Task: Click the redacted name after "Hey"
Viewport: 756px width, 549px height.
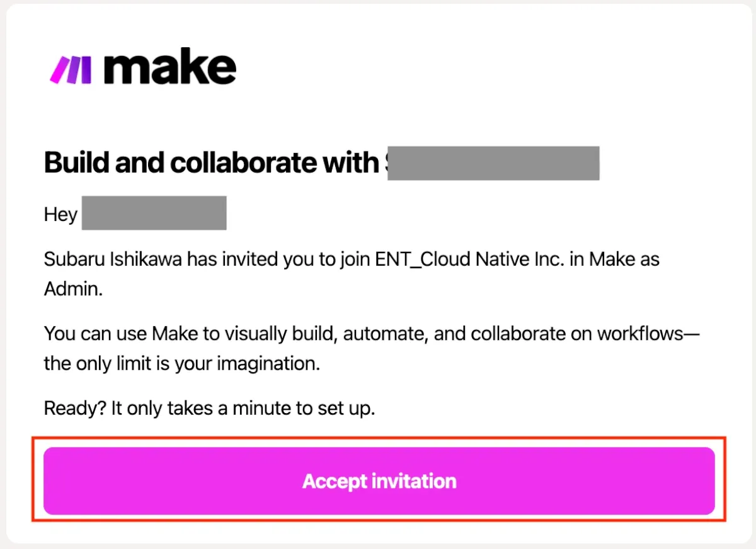Action: coord(154,214)
